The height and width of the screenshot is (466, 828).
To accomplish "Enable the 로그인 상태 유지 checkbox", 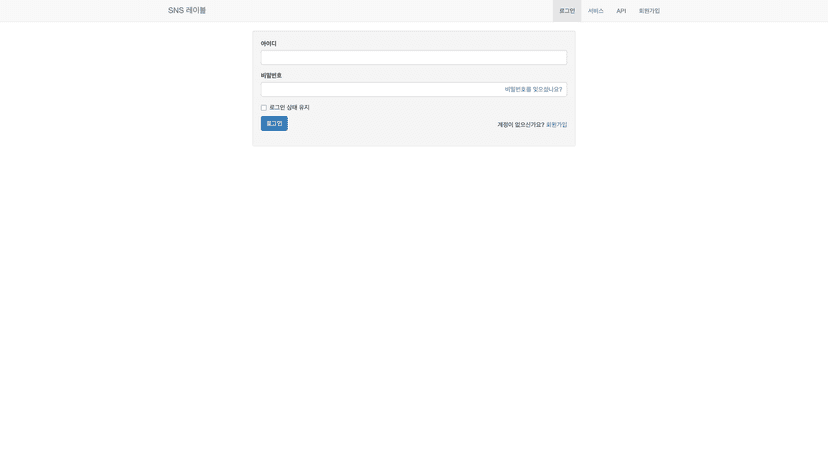I will pyautogui.click(x=264, y=108).
